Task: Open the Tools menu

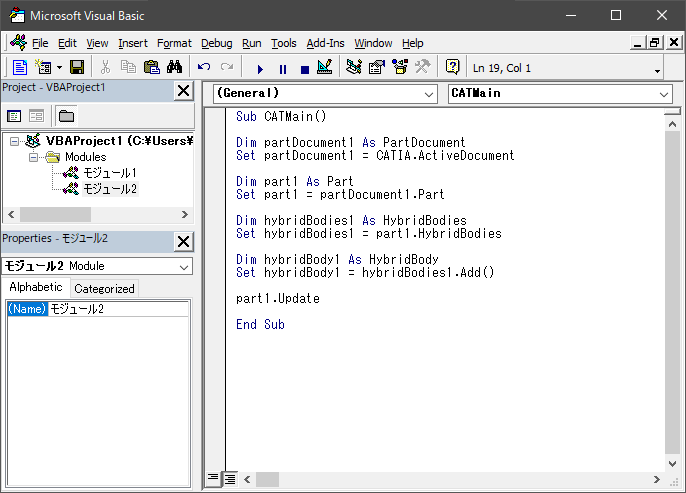Action: (x=284, y=43)
